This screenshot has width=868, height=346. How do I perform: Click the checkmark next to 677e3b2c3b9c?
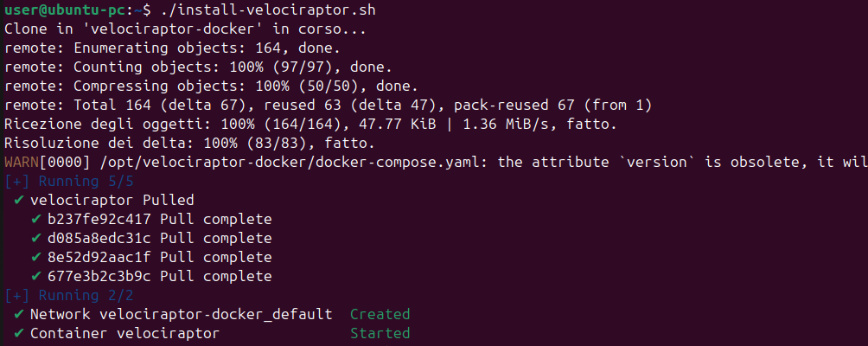click(36, 276)
